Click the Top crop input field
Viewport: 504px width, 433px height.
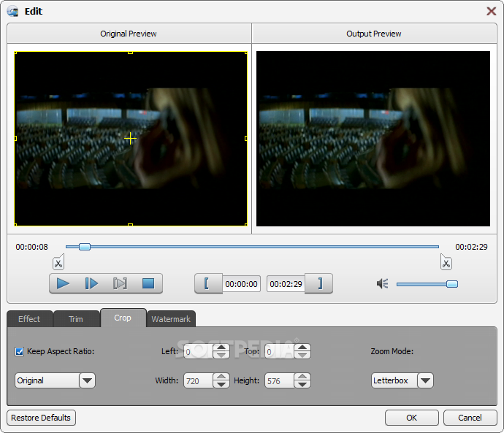pos(279,351)
